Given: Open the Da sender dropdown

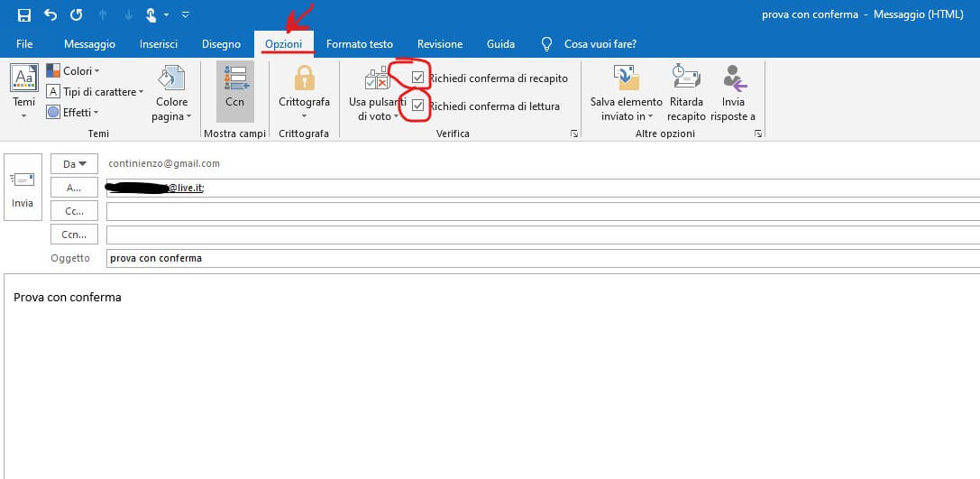Looking at the screenshot, I should 74,163.
